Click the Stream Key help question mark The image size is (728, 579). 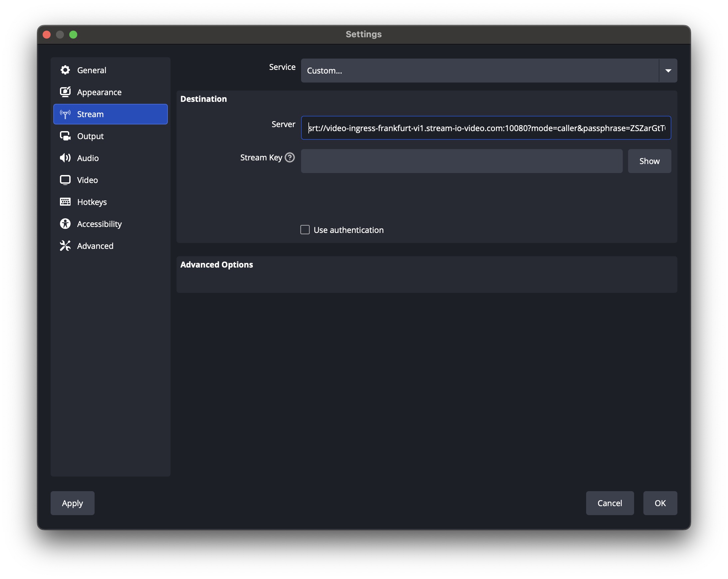(290, 158)
